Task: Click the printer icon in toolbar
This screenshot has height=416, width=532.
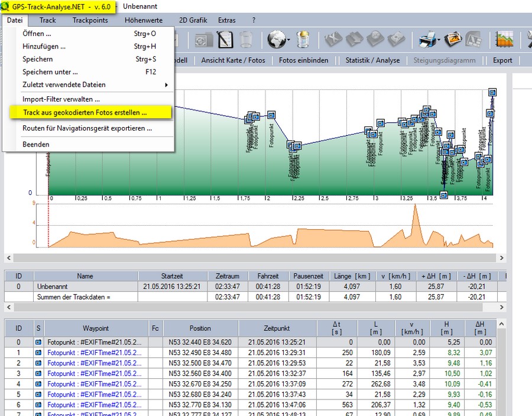Action: pos(427,40)
